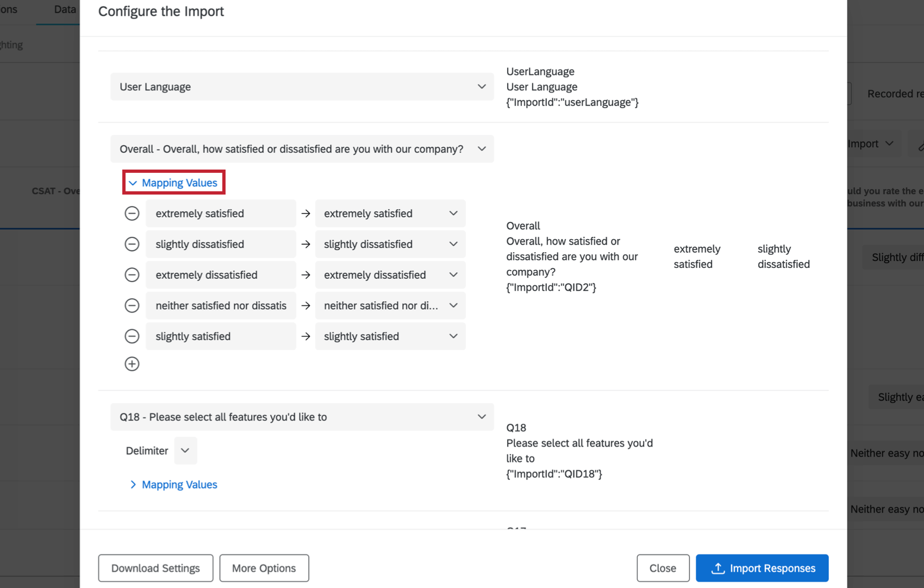The image size is (924, 588).
Task: Open the User Language field dropdown
Action: pos(481,86)
